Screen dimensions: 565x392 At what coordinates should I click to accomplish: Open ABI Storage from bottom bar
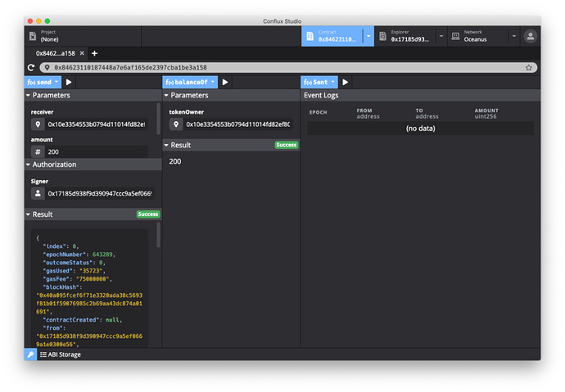[x=61, y=354]
